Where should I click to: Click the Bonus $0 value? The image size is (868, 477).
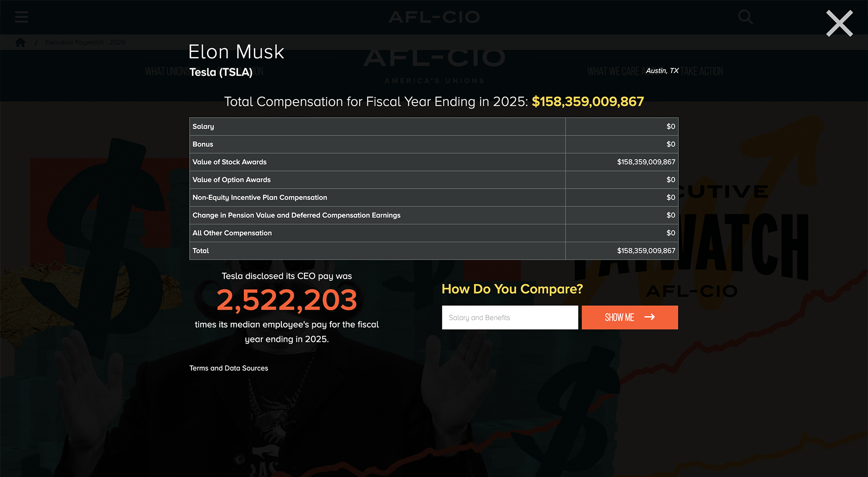(x=671, y=144)
